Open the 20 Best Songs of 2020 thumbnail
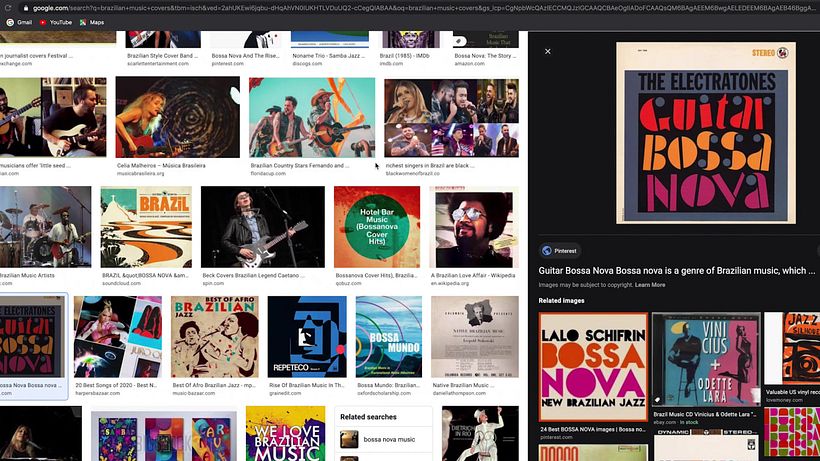The height and width of the screenshot is (461, 820). 118,337
